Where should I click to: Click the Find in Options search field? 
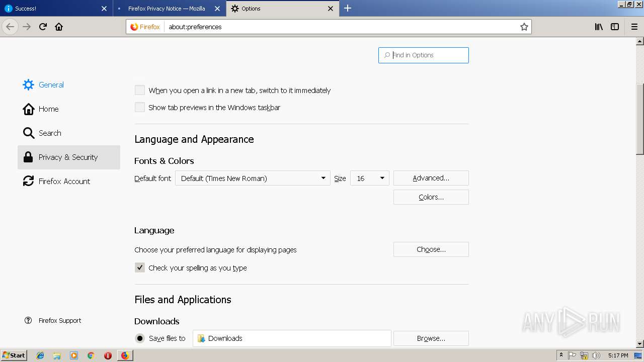[x=424, y=55]
